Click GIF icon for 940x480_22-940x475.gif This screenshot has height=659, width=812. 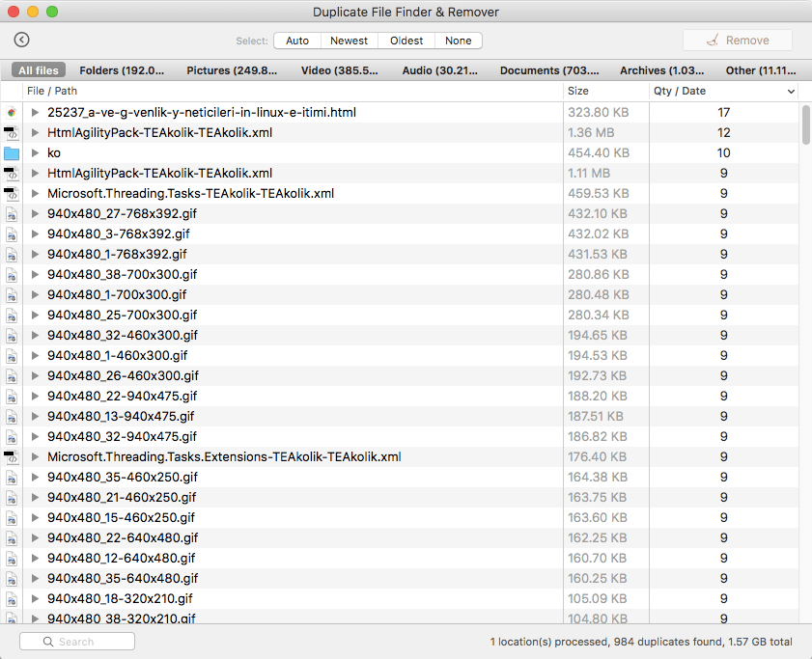coord(12,396)
